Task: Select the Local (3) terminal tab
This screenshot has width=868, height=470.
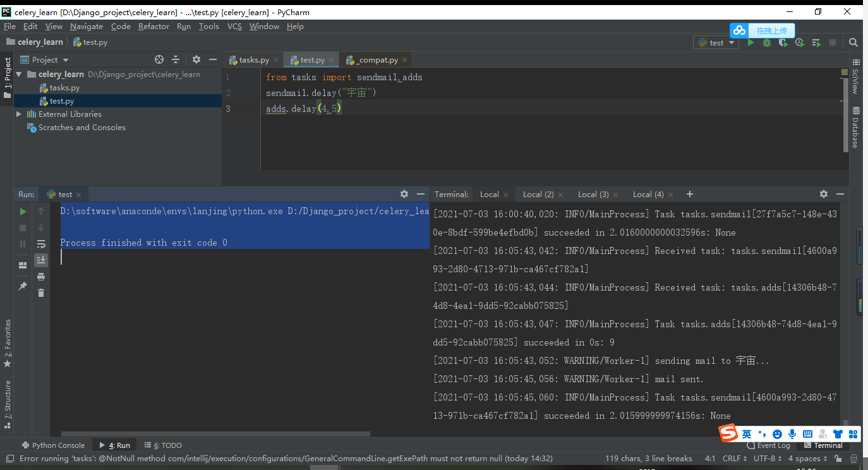Action: pos(592,194)
